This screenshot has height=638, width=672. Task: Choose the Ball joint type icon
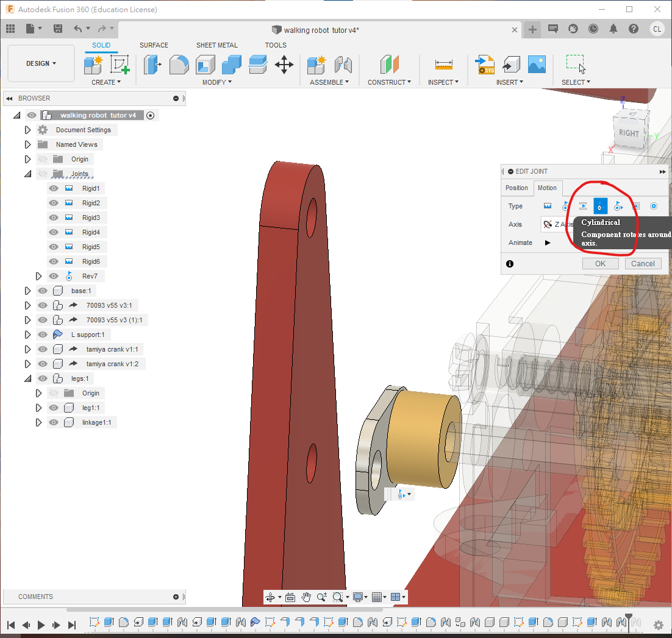point(654,206)
